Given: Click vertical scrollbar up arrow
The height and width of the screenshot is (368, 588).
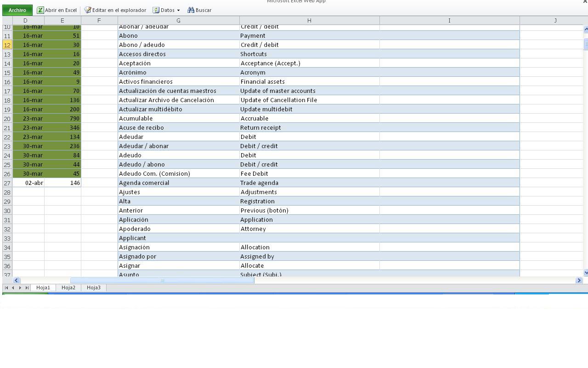Looking at the screenshot, I should (586, 29).
